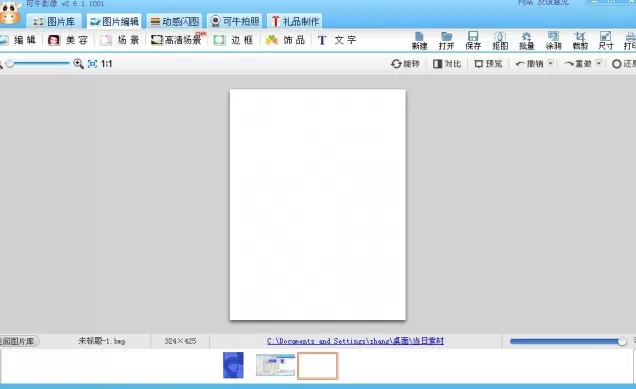
Task: Click the 旋转 rotate button
Action: [x=405, y=64]
